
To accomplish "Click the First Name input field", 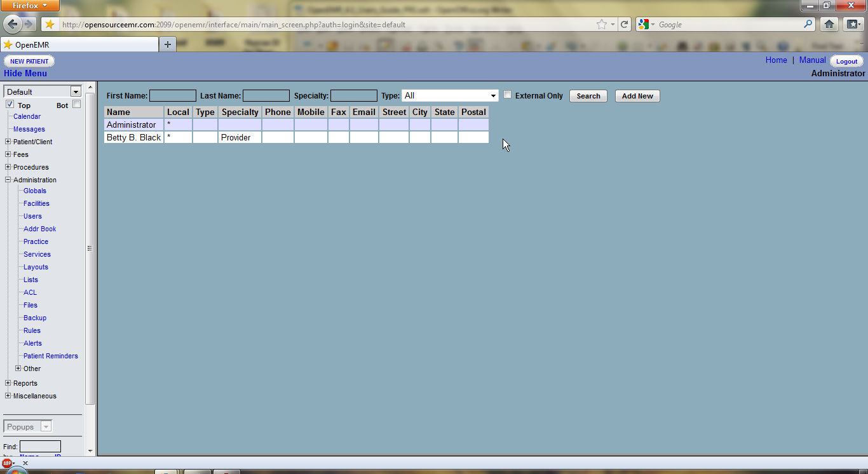I will [x=172, y=95].
